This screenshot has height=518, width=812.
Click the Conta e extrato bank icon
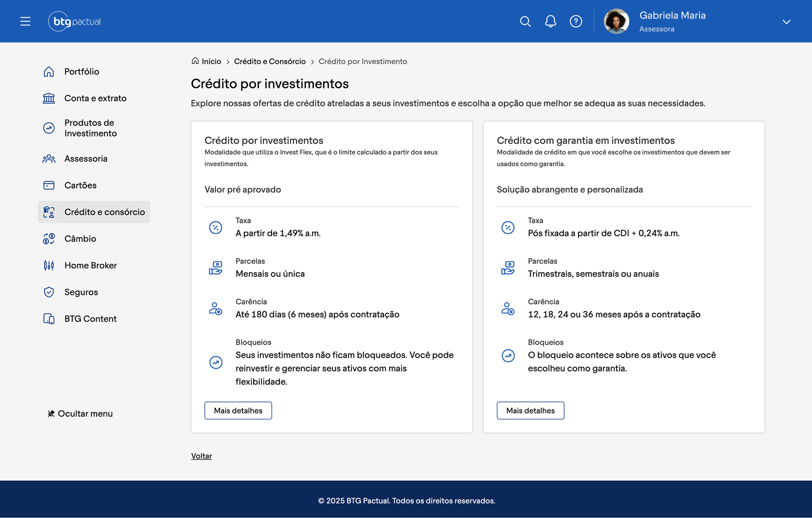point(49,98)
